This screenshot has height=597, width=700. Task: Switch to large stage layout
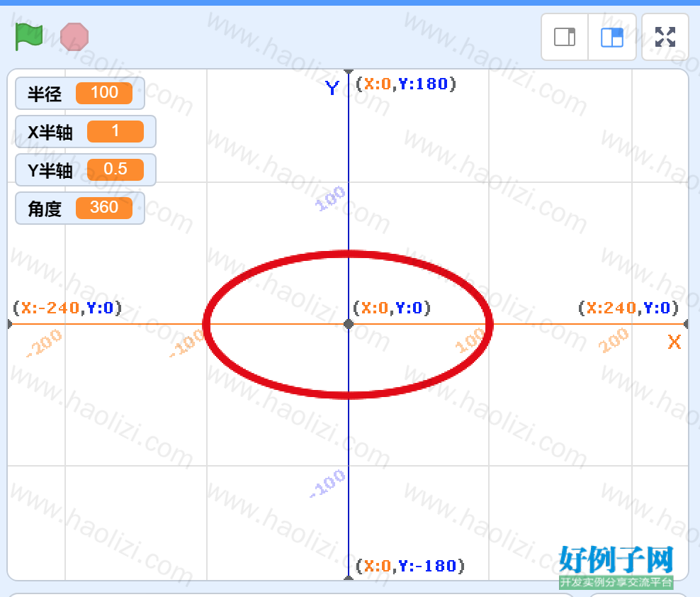[x=612, y=37]
